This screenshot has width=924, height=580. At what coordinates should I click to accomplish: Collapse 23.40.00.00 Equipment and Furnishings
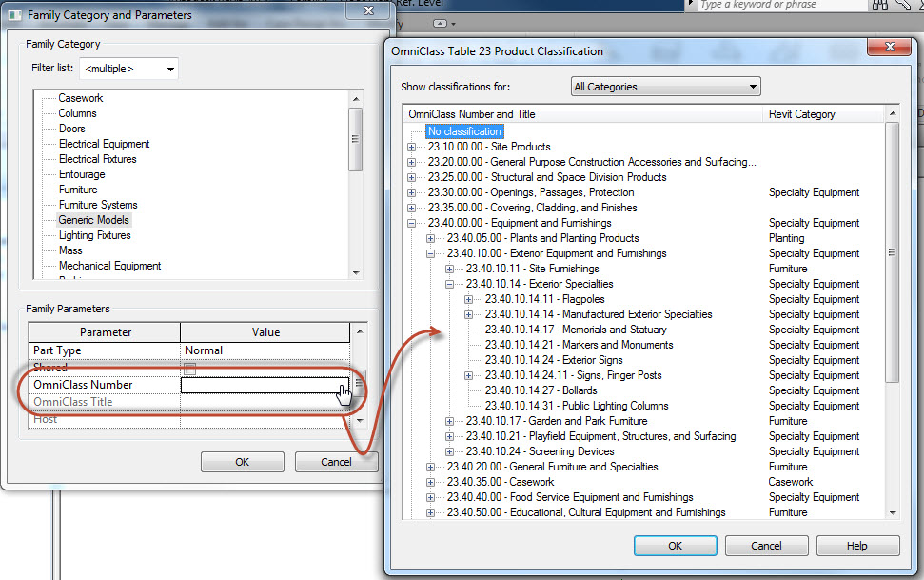point(411,223)
